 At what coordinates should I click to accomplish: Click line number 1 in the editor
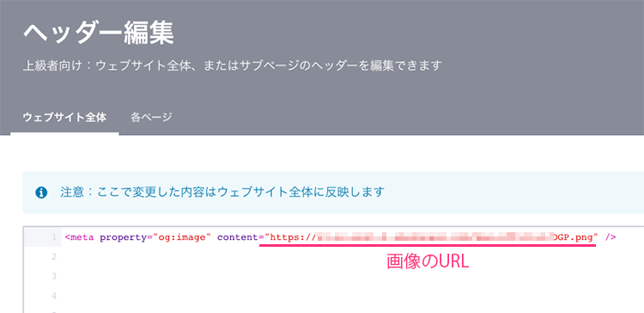[x=54, y=237]
